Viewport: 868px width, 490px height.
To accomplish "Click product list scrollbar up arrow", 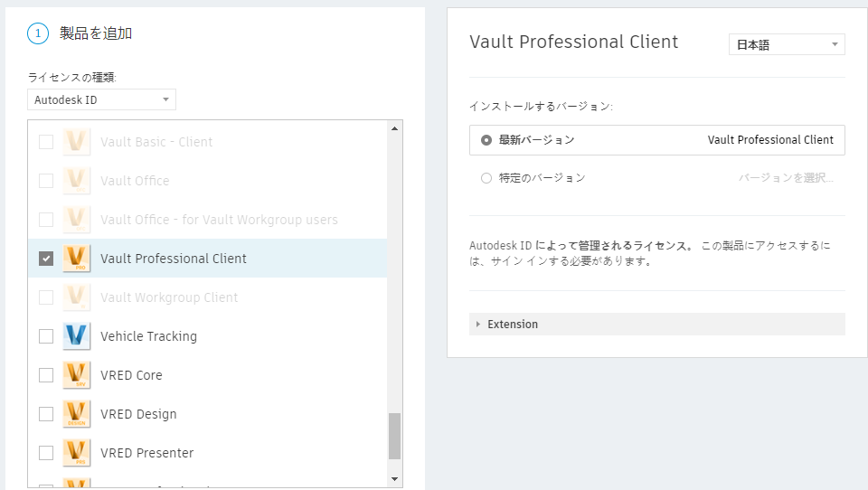I will tap(394, 128).
